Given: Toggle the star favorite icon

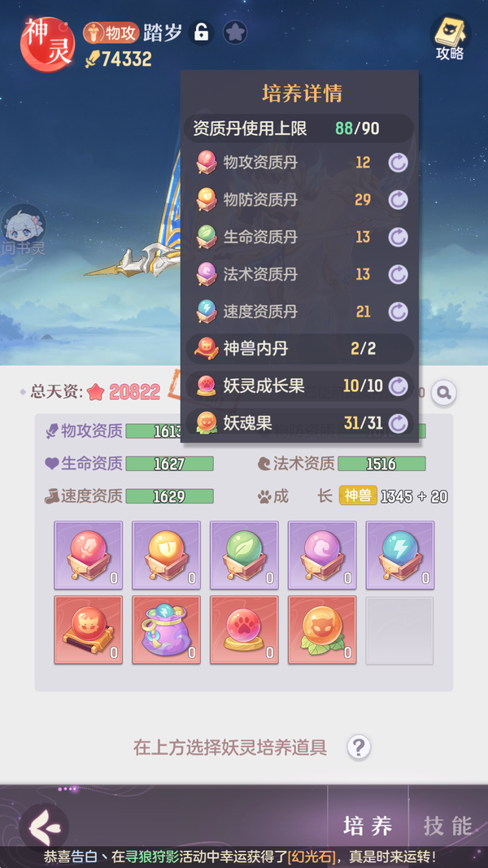Looking at the screenshot, I should [x=234, y=33].
